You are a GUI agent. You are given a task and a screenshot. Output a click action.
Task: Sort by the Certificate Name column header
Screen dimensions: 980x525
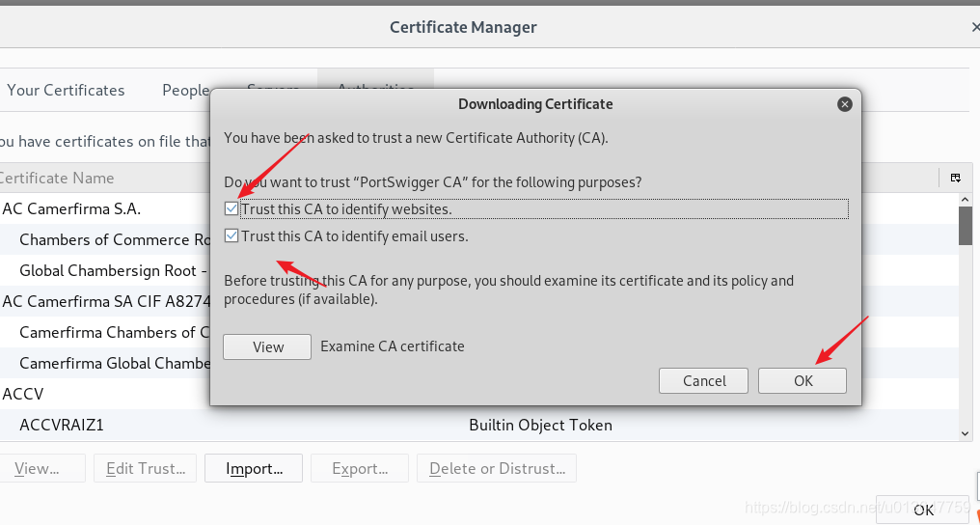(56, 179)
